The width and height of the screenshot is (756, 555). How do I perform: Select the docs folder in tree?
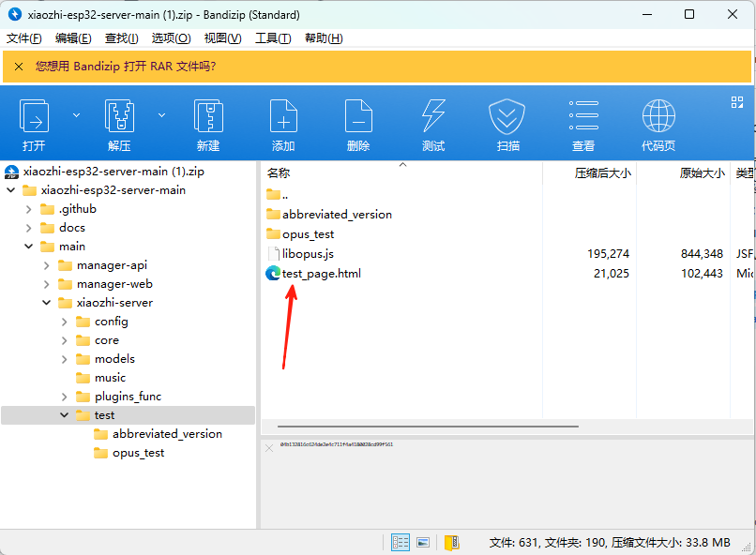pyautogui.click(x=72, y=228)
